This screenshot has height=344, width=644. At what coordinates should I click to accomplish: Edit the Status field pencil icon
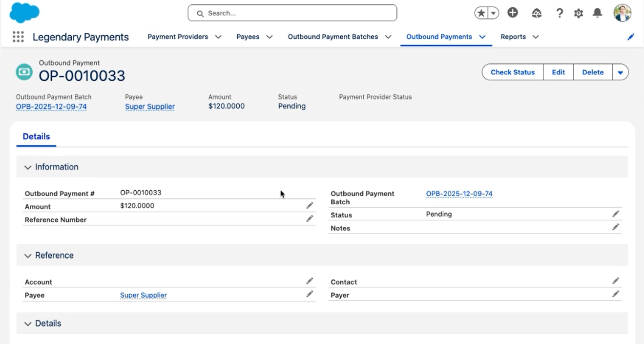616,214
